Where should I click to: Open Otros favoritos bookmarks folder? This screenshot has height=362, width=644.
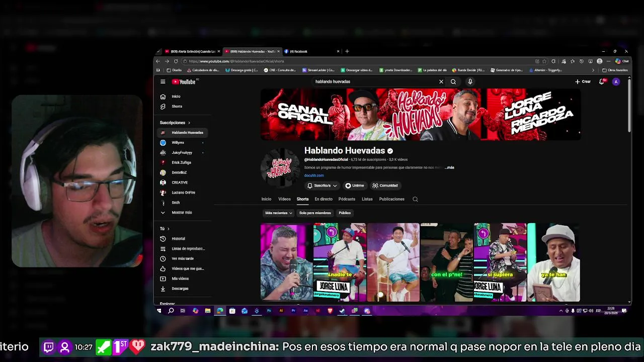[615, 70]
